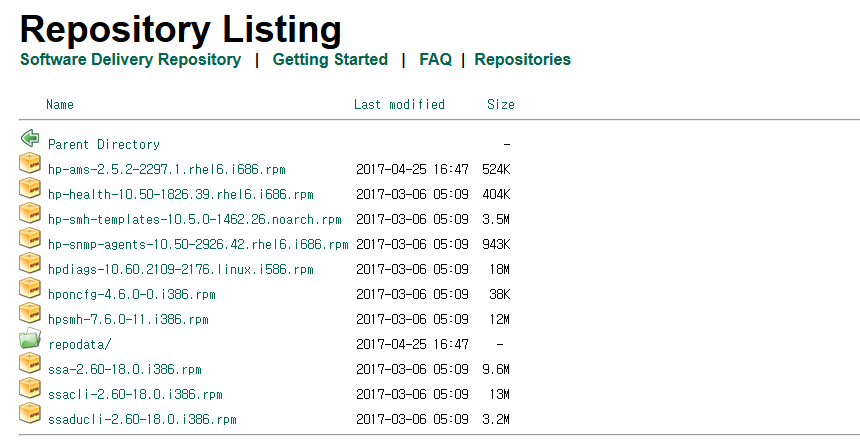This screenshot has height=445, width=860.
Task: Click the 9.6M size value of ssa
Action: 496,370
